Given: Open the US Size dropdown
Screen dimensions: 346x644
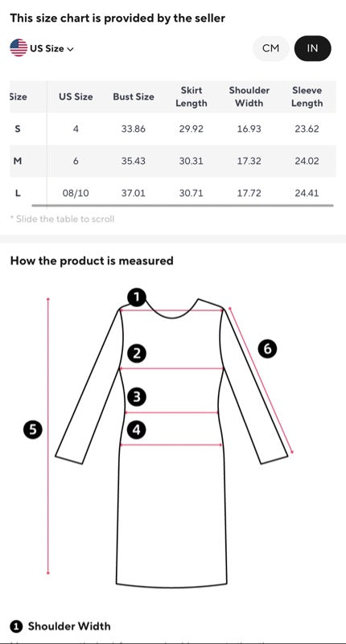Looking at the screenshot, I should pos(42,48).
